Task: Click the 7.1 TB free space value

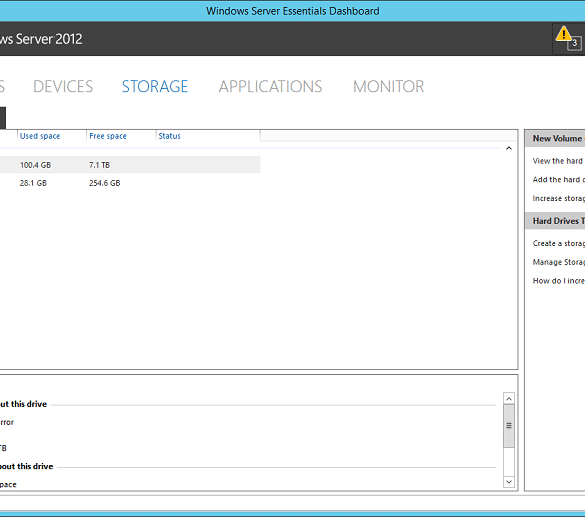Action: pyautogui.click(x=100, y=165)
